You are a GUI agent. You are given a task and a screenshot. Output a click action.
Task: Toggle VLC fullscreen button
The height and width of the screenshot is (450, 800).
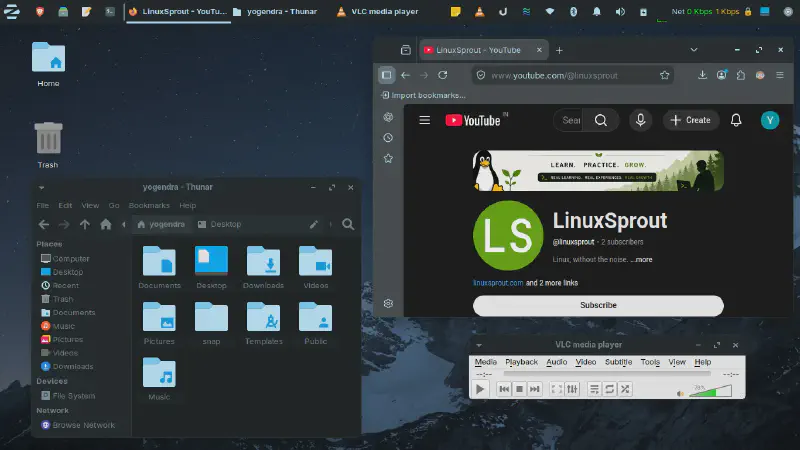coord(557,389)
